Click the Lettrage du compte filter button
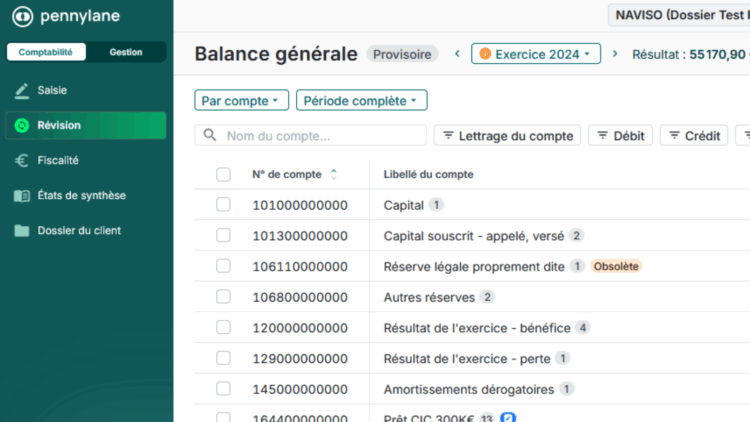The image size is (750, 422). point(507,136)
